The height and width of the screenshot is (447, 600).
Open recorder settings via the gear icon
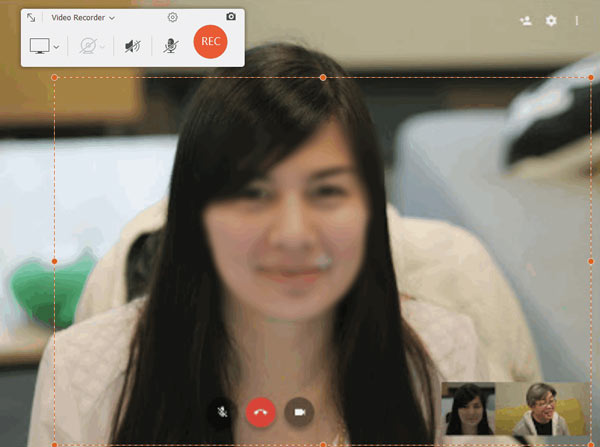[173, 17]
